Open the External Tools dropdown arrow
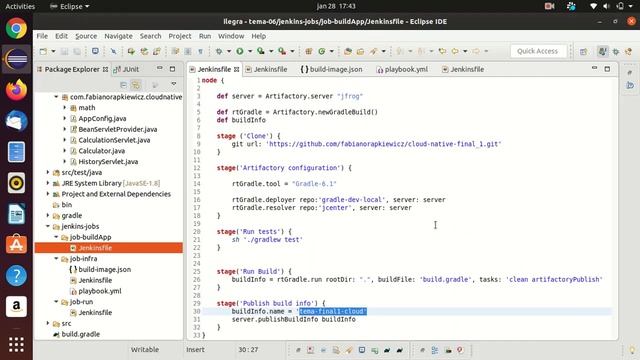 [292, 51]
